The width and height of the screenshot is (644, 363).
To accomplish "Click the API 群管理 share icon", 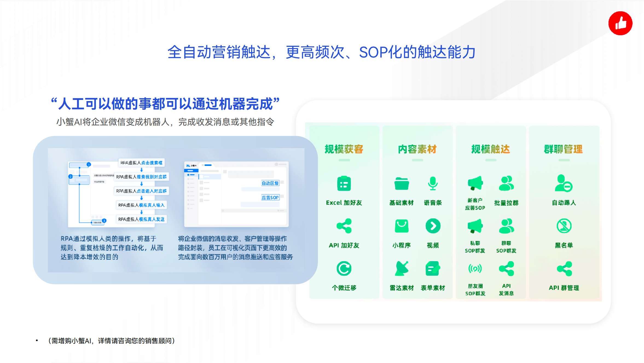I will pos(564,268).
